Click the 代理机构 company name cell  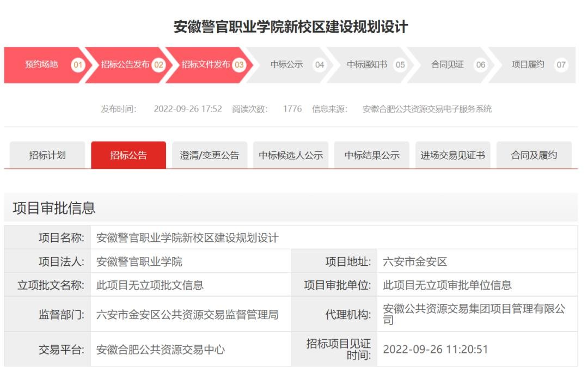pos(474,314)
